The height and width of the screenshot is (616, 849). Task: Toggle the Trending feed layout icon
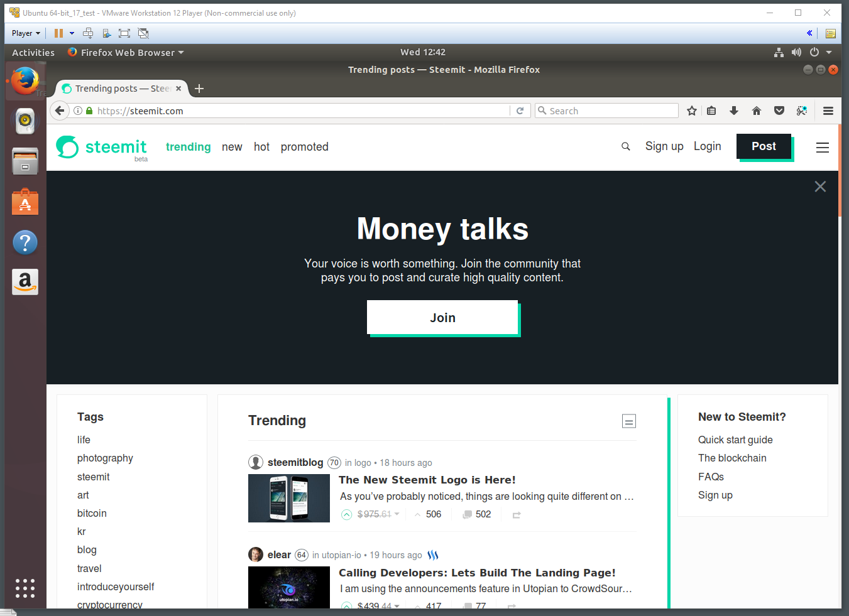click(x=628, y=421)
